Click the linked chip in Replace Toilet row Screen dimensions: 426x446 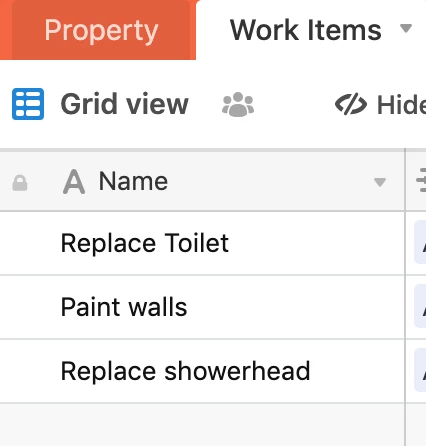click(420, 242)
